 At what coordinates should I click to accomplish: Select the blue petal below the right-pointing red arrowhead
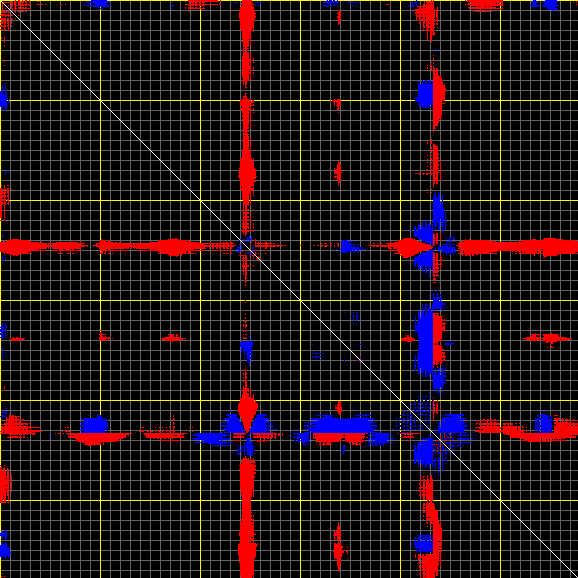424,262
